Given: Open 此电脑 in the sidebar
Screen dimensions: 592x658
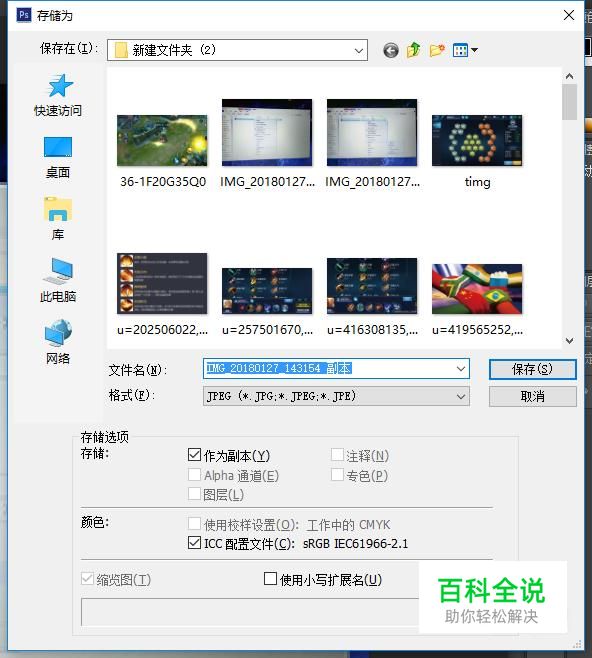Looking at the screenshot, I should [x=58, y=281].
